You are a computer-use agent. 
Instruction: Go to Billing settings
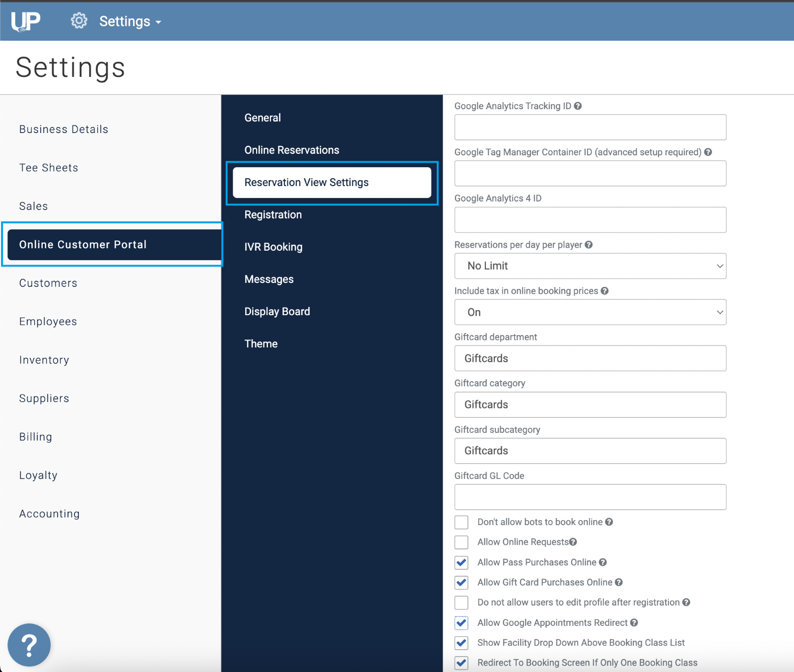(36, 437)
